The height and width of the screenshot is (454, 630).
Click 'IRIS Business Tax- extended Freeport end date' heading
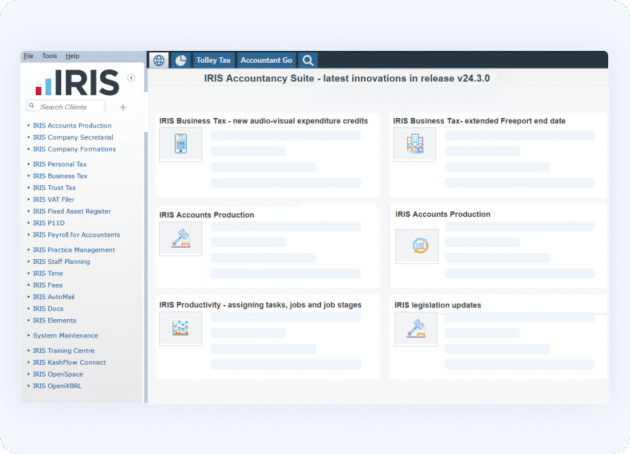479,121
